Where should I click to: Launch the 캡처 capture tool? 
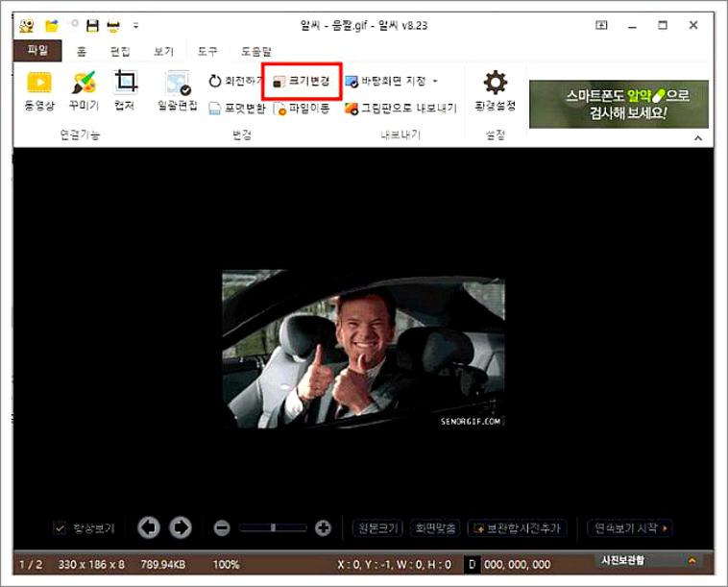coord(125,90)
